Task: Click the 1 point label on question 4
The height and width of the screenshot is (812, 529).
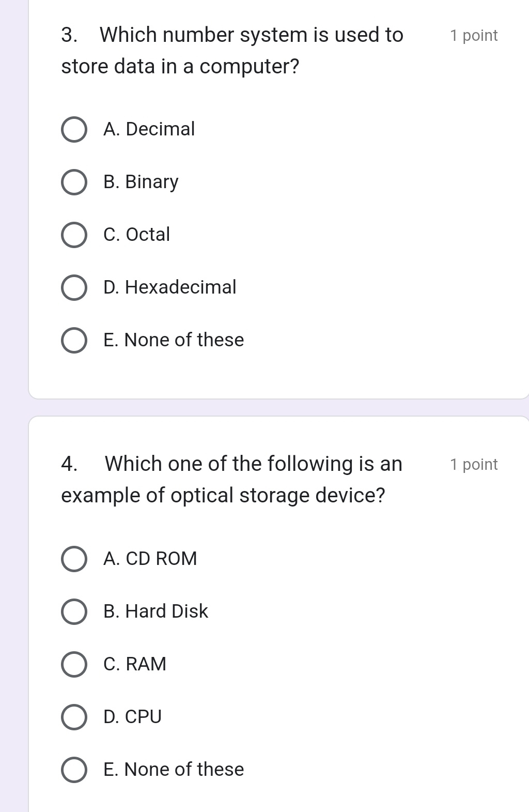Action: tap(474, 465)
